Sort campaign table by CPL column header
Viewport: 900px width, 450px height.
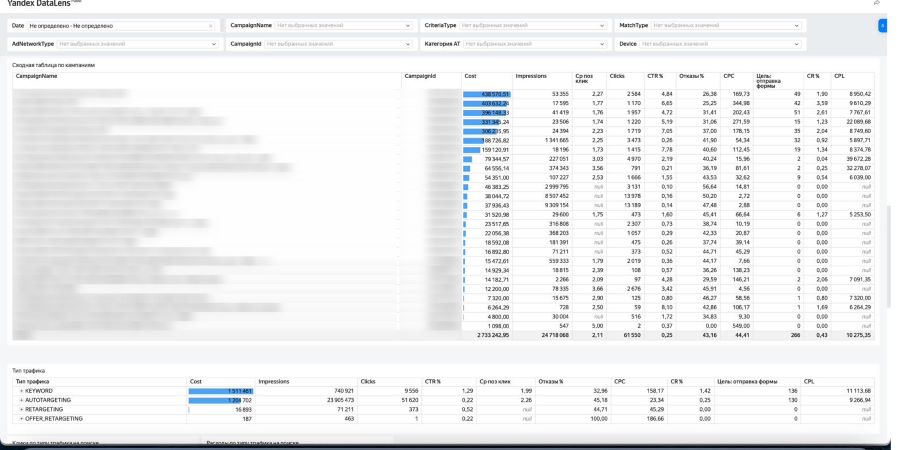tap(839, 76)
